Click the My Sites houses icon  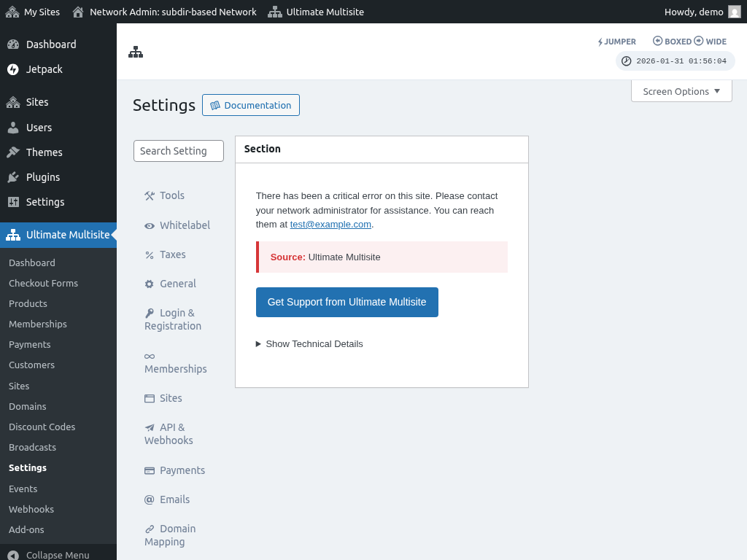pyautogui.click(x=12, y=12)
